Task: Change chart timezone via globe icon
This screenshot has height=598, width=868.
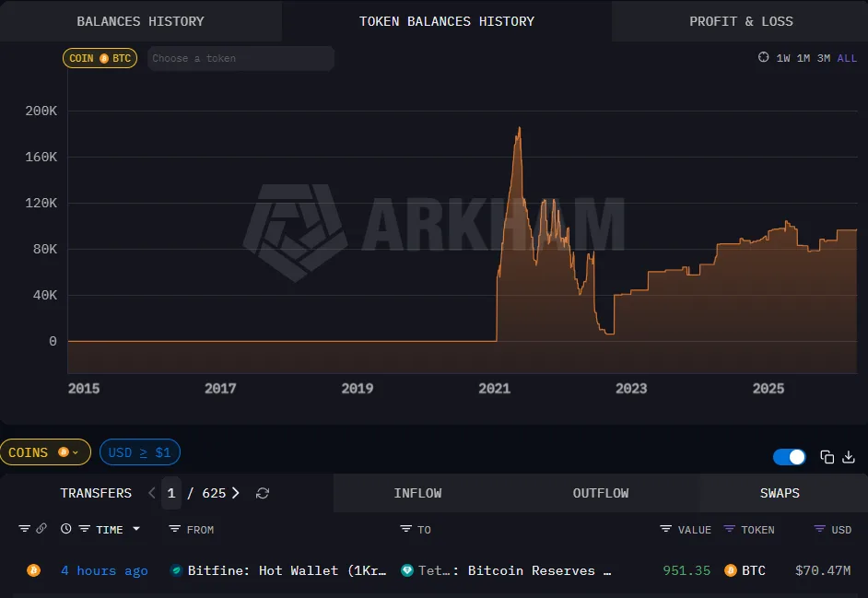Action: [763, 57]
